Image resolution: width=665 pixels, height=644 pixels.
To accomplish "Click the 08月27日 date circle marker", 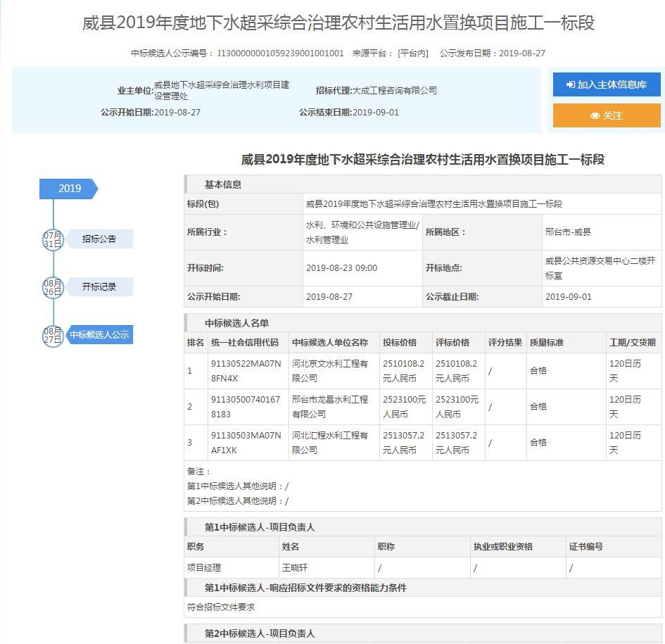I will point(53,335).
